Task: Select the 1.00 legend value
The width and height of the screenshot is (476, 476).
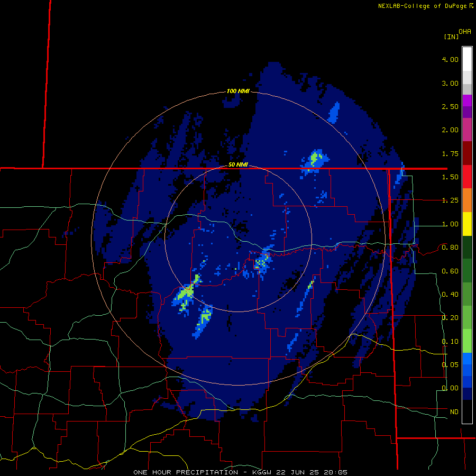Action: click(x=450, y=224)
